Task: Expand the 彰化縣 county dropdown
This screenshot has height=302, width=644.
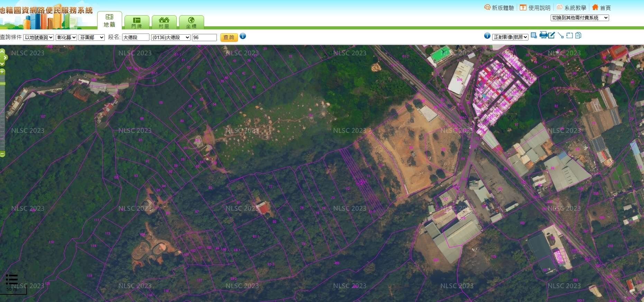Action: pos(66,37)
